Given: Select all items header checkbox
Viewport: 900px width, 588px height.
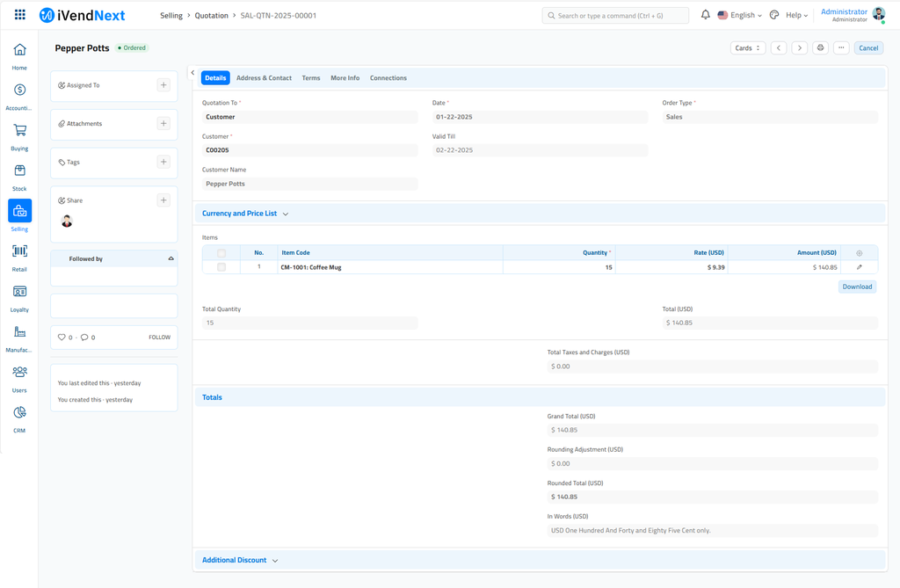Looking at the screenshot, I should [221, 253].
